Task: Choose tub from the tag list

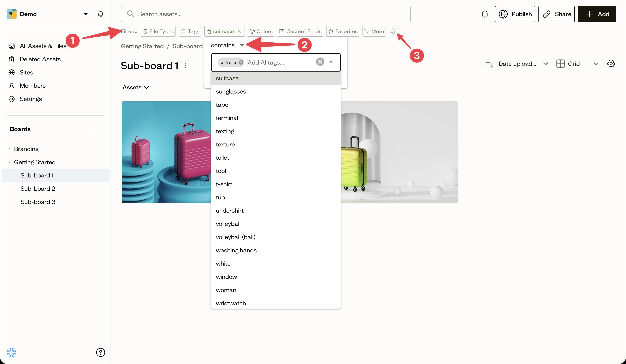Action: pos(276,197)
